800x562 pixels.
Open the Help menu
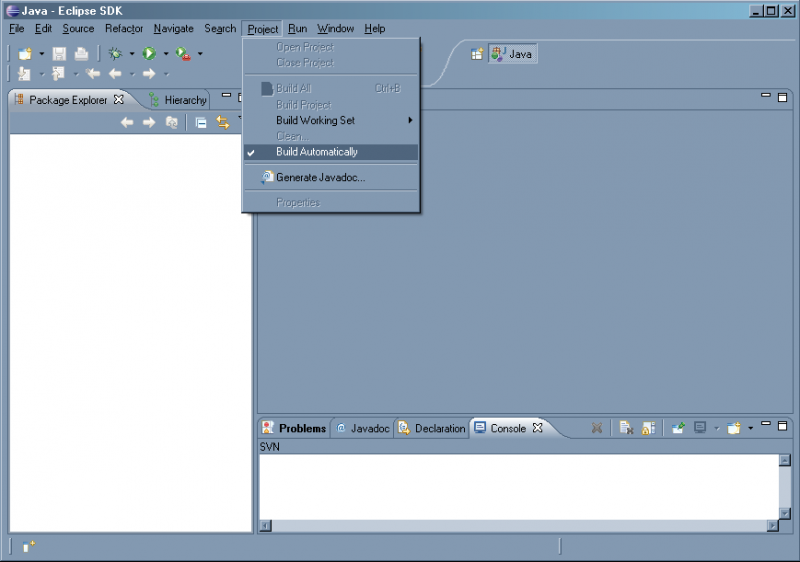coord(374,29)
